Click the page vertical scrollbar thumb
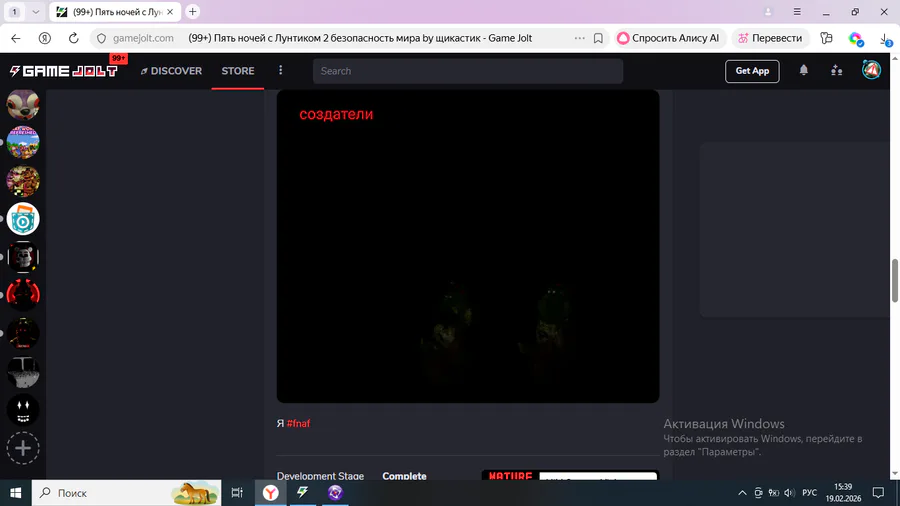The height and width of the screenshot is (506, 900). tap(895, 280)
